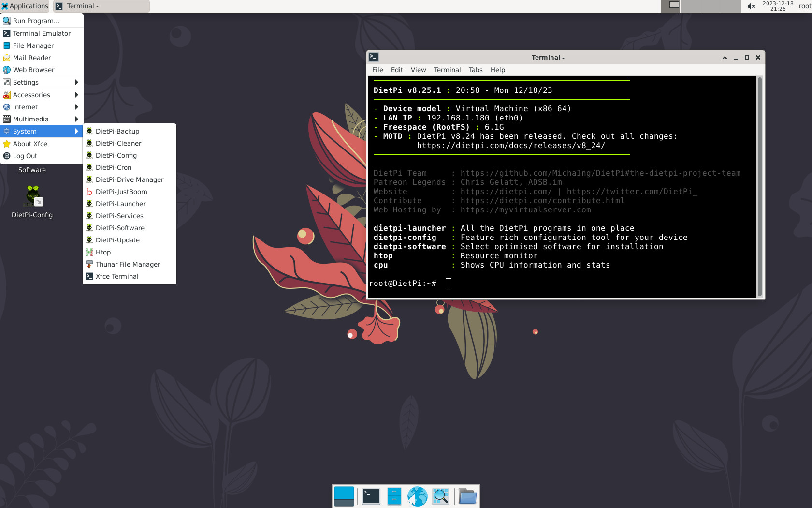Open DietPi-Config desktop shortcut icon
Screen dimensions: 812x508
33,196
